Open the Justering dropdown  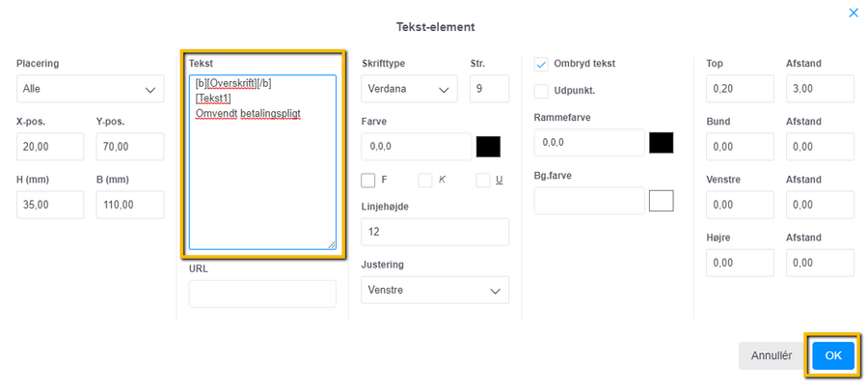pyautogui.click(x=435, y=290)
